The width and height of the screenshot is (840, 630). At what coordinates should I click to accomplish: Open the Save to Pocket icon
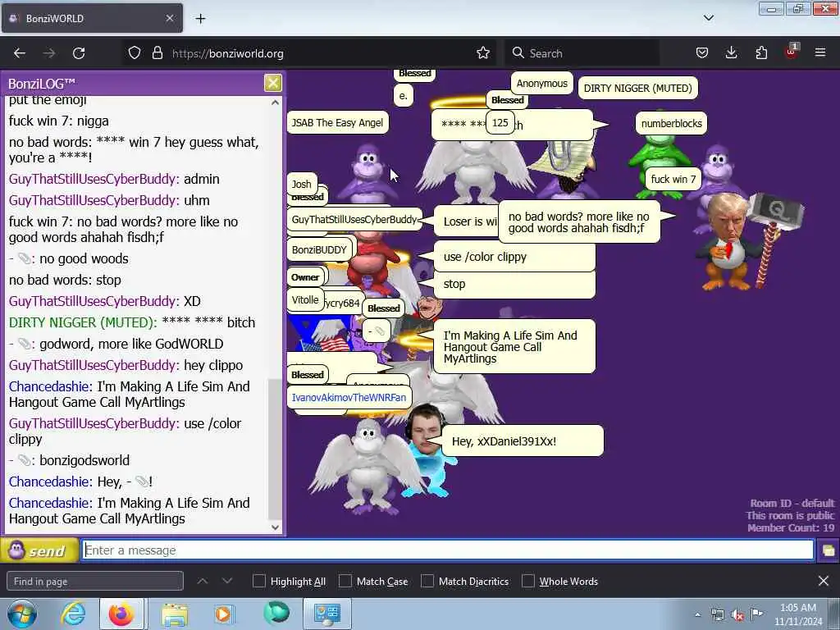pos(702,53)
